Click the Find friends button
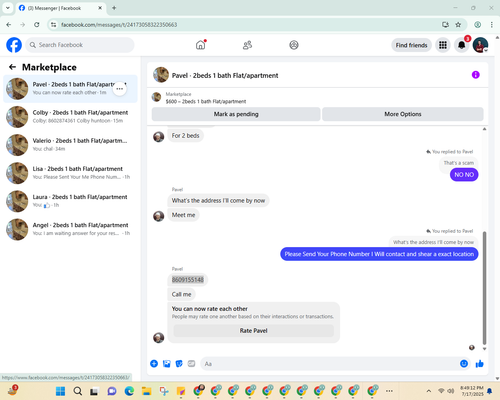Screen dimensions: 500x400 point(411,45)
